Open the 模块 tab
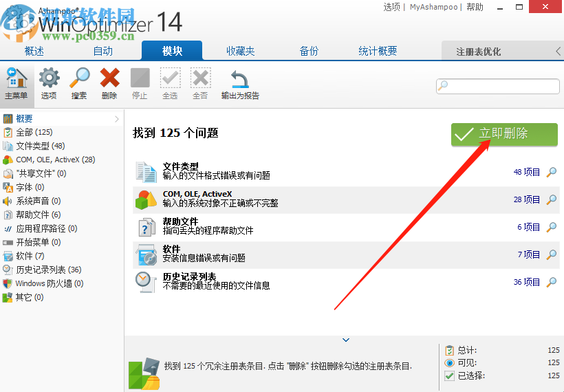 pyautogui.click(x=172, y=51)
